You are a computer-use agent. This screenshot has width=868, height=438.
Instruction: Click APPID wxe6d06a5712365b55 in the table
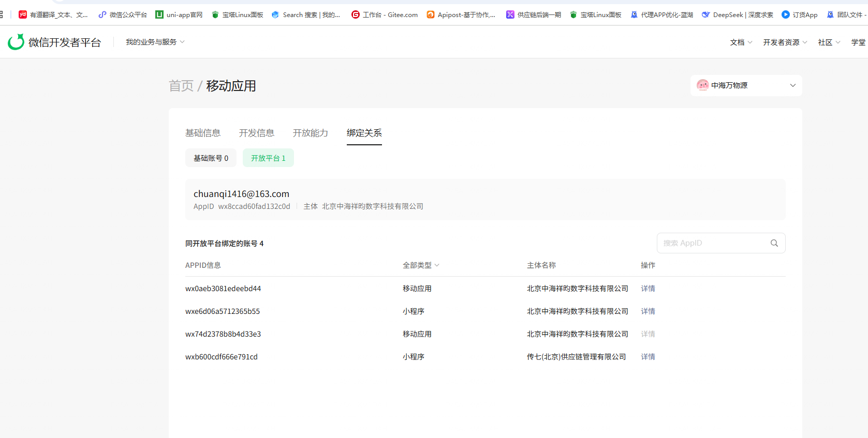(x=223, y=311)
